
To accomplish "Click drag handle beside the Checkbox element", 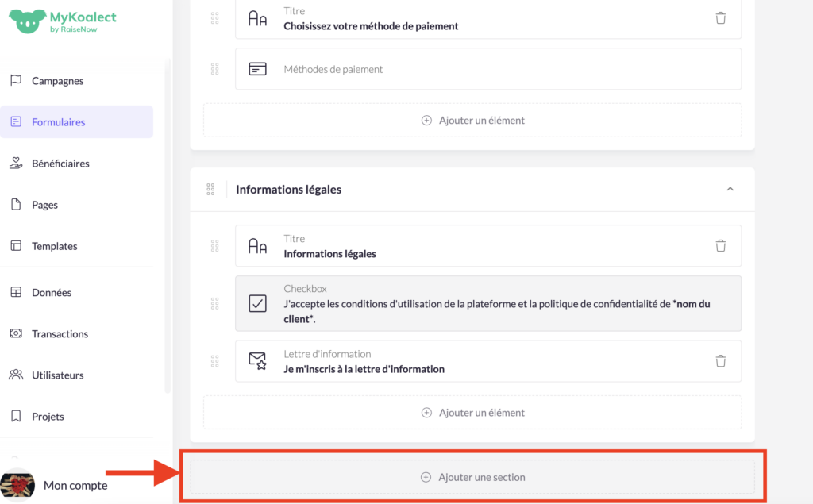I will click(x=214, y=303).
